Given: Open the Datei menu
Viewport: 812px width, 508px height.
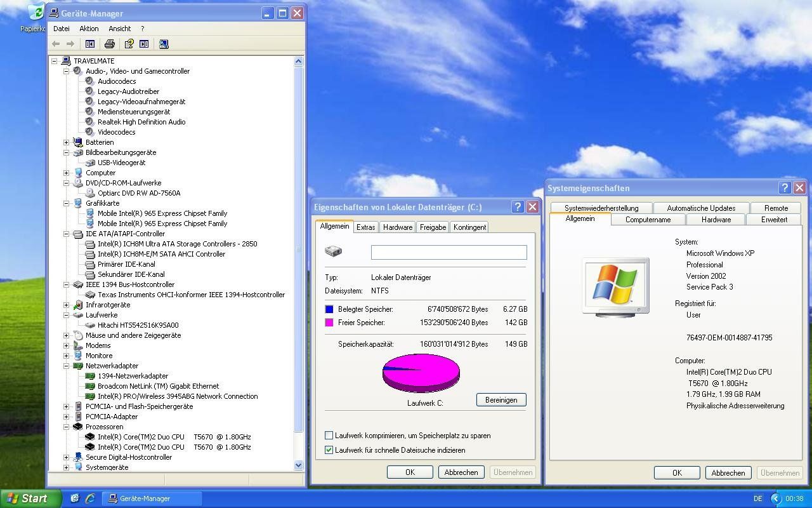Looking at the screenshot, I should (x=62, y=29).
